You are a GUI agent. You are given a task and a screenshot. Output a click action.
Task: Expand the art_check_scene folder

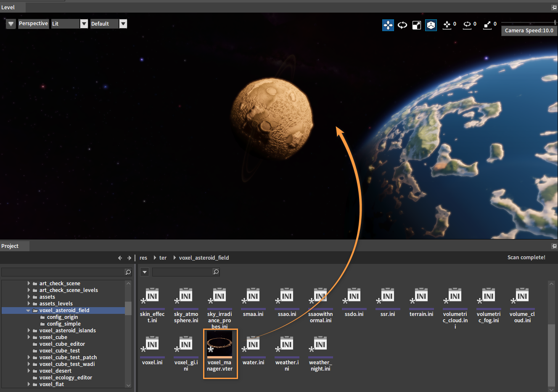pos(29,283)
